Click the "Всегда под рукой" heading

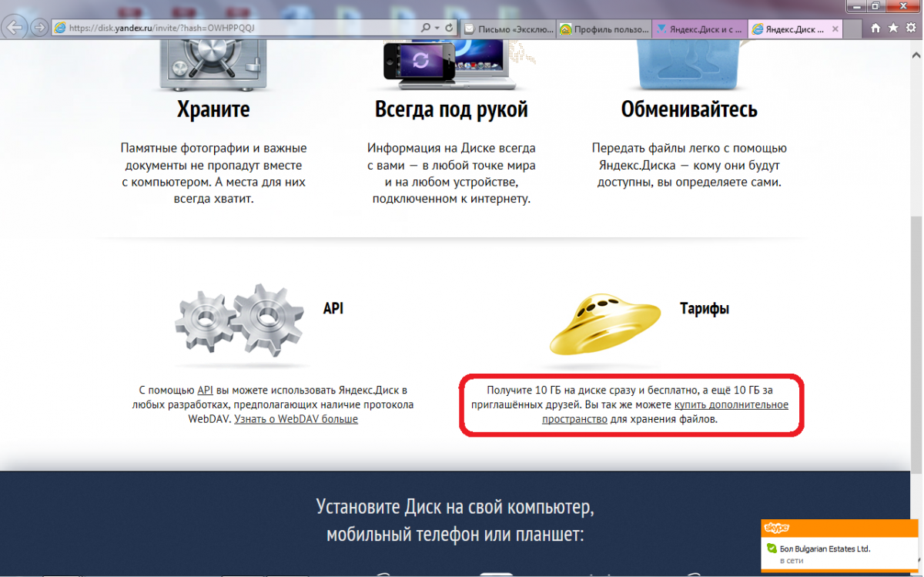pyautogui.click(x=451, y=109)
